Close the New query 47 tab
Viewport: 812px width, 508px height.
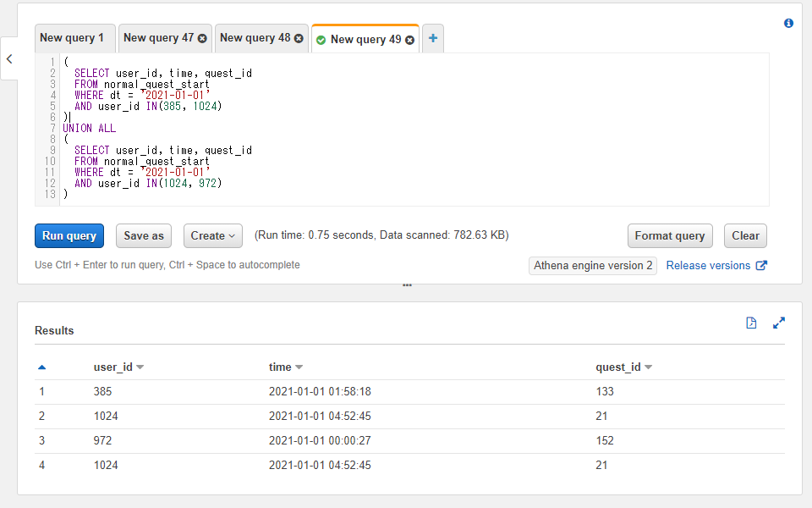[202, 38]
